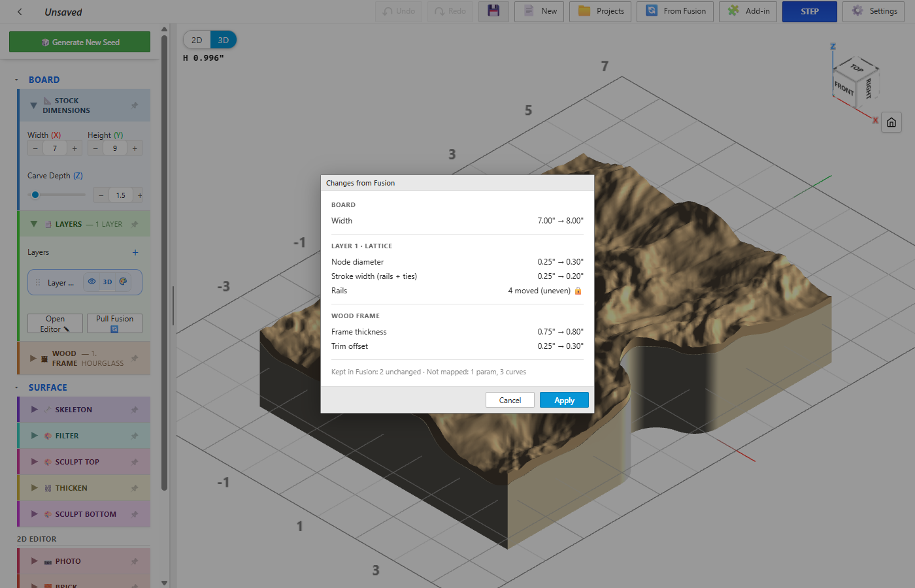The width and height of the screenshot is (915, 588).
Task: Open the Projects menu
Action: tap(600, 11)
